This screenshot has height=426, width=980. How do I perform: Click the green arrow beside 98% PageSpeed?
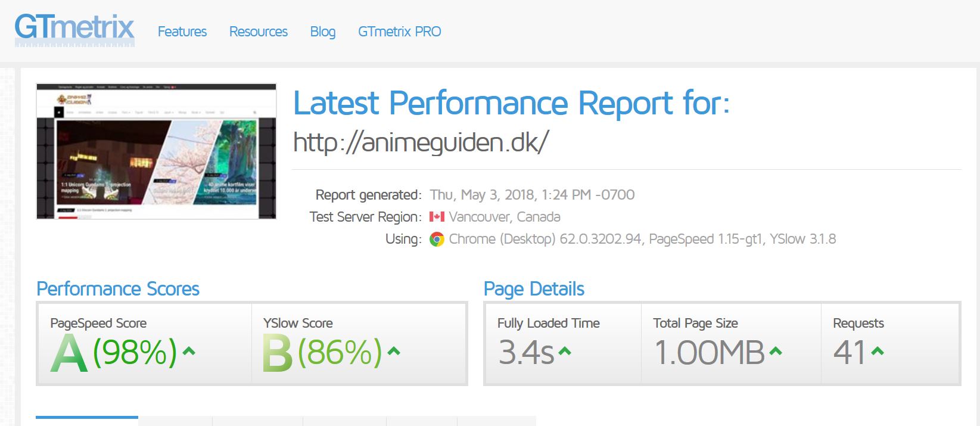(189, 351)
